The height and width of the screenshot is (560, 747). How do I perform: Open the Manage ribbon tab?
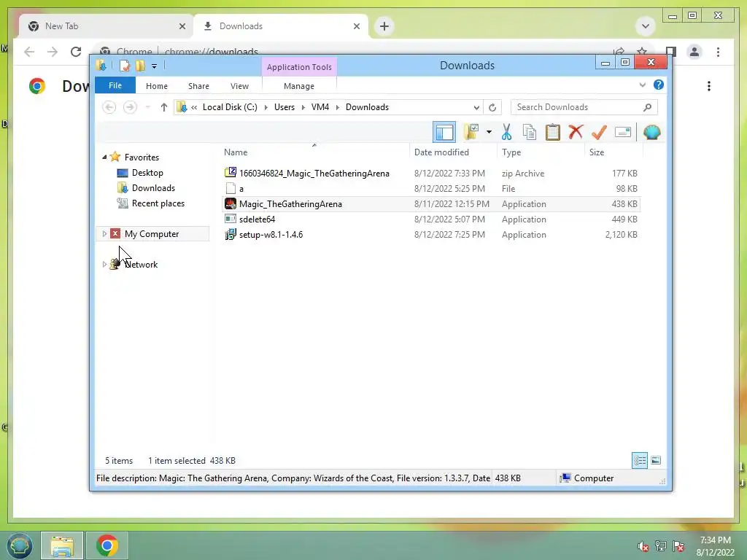(298, 86)
